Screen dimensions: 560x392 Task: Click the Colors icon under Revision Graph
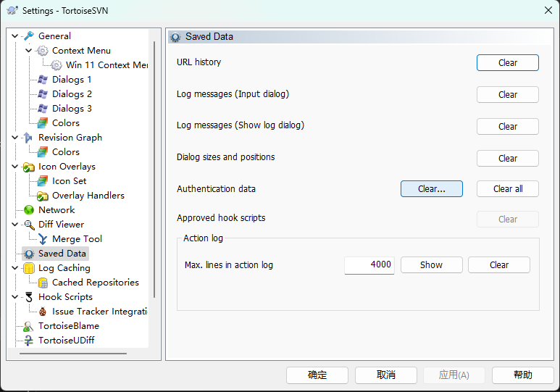tap(43, 152)
